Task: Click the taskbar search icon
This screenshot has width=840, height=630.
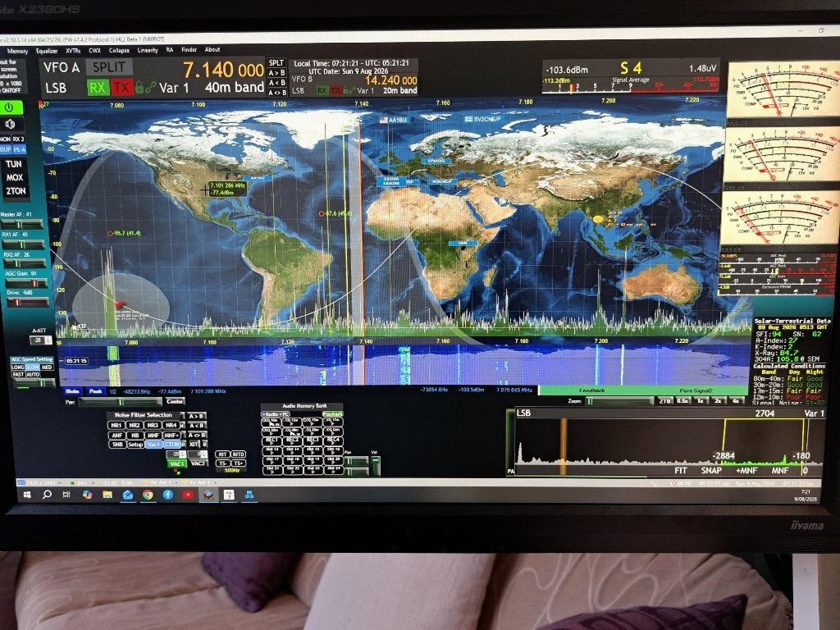Action: pyautogui.click(x=47, y=495)
